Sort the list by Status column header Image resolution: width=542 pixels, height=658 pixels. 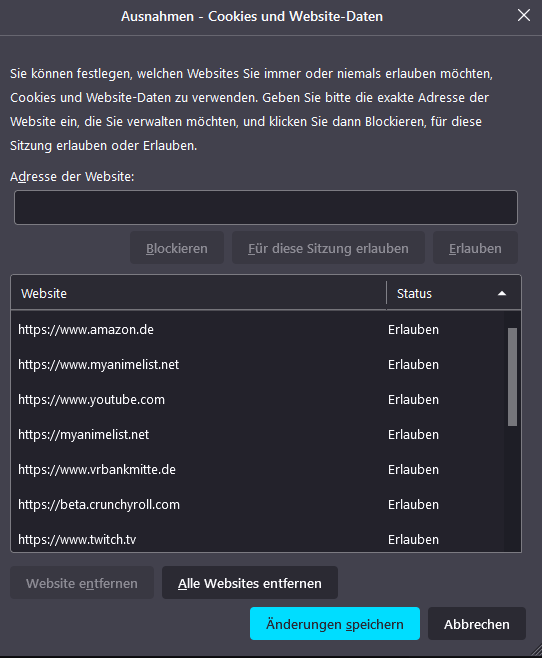click(453, 293)
